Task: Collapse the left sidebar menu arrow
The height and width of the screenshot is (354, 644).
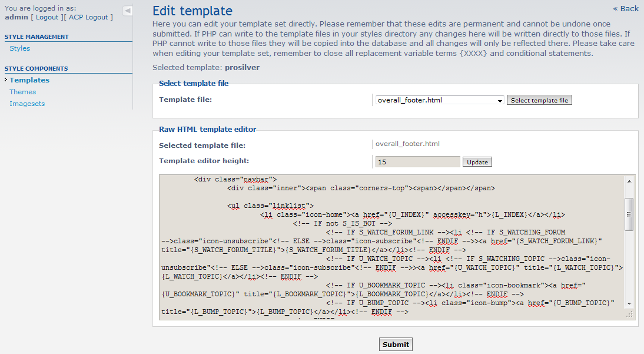Action: 128,11
